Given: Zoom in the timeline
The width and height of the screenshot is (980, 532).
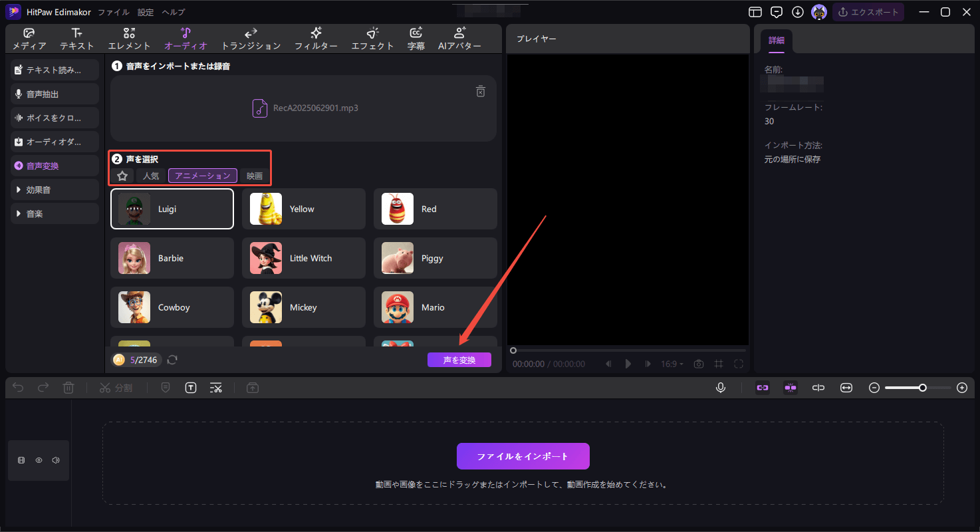Looking at the screenshot, I should (x=962, y=388).
